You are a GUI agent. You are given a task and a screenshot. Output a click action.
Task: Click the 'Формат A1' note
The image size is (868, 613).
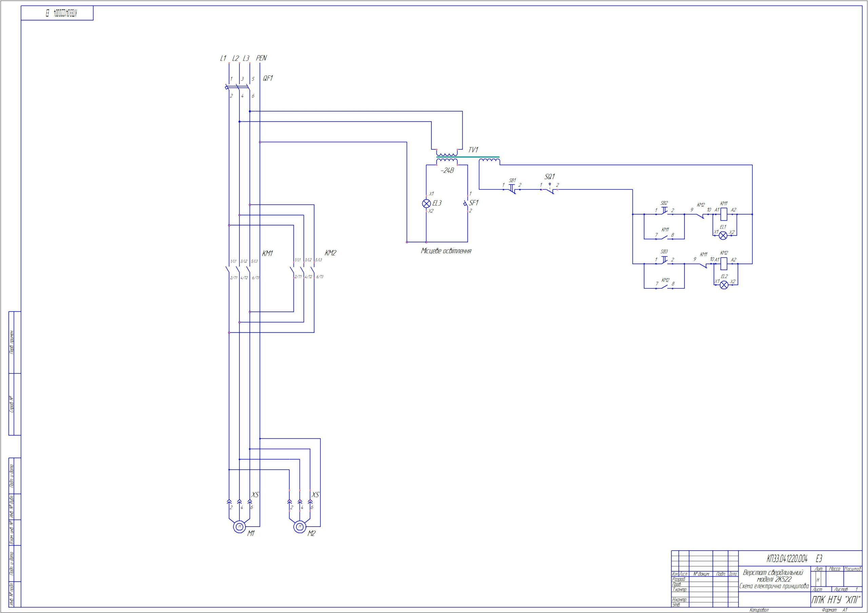[835, 610]
